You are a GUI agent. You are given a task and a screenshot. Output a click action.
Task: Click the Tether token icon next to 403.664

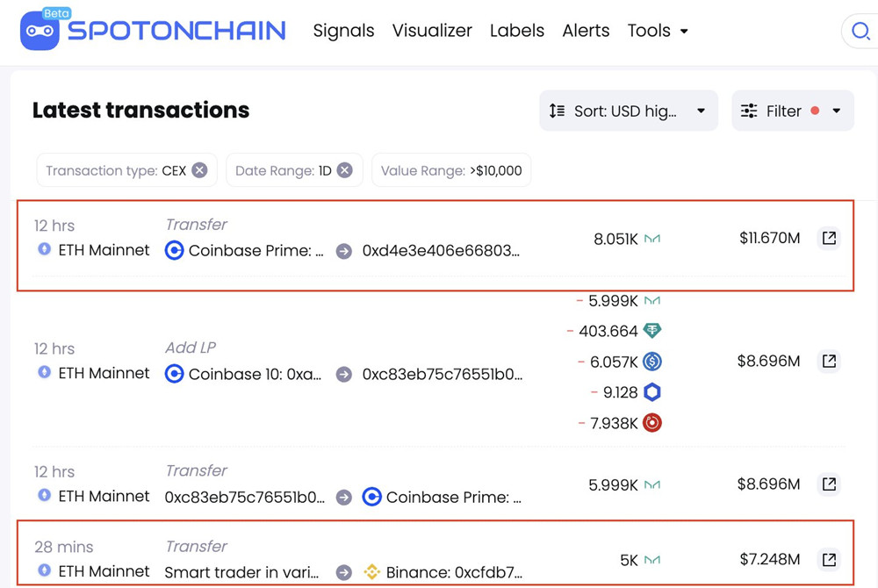point(651,331)
